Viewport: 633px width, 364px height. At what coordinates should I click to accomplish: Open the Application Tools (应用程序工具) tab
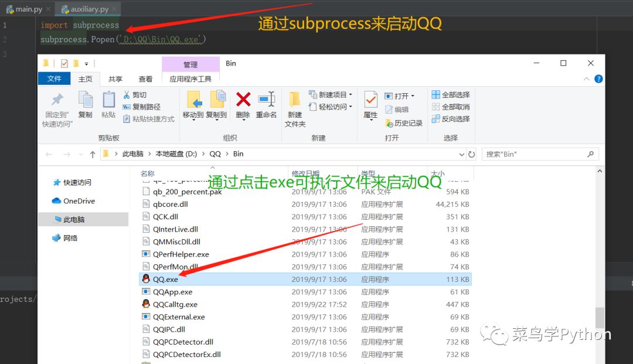click(190, 79)
